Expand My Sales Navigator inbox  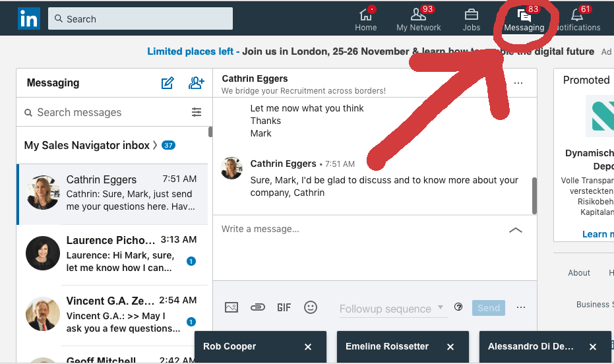pyautogui.click(x=100, y=145)
